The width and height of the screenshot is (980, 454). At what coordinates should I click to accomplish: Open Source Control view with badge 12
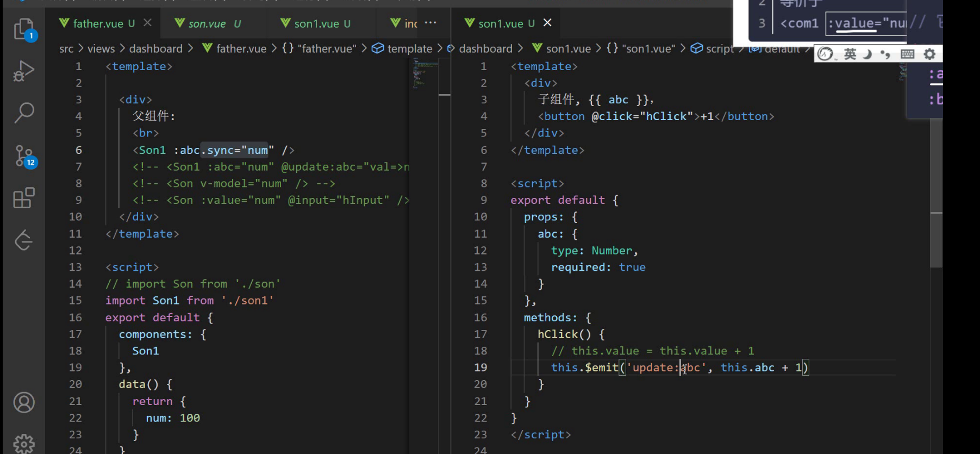tap(24, 157)
